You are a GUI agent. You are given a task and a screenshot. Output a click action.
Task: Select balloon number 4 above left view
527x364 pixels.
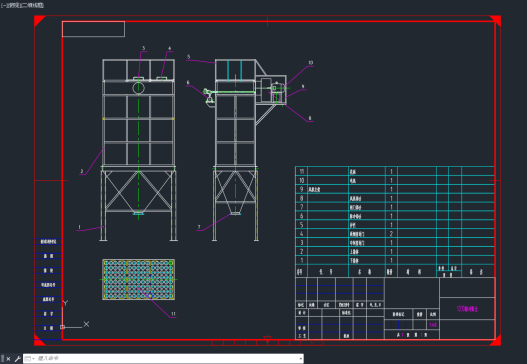(170, 48)
